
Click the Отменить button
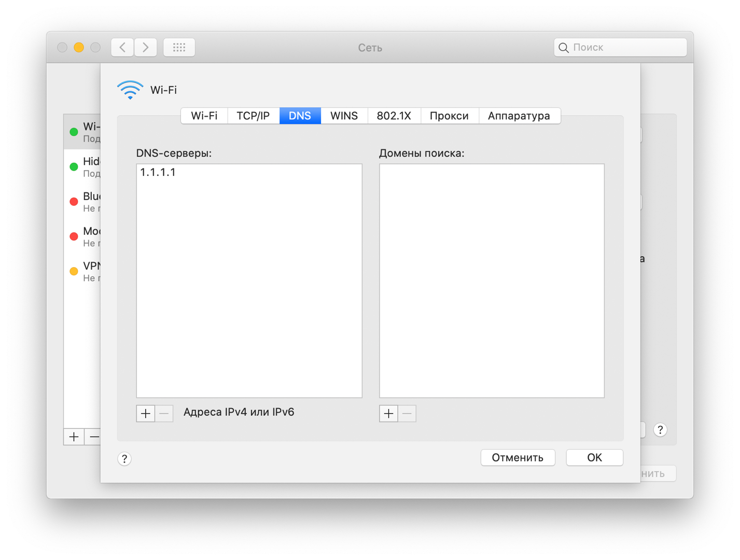(518, 457)
